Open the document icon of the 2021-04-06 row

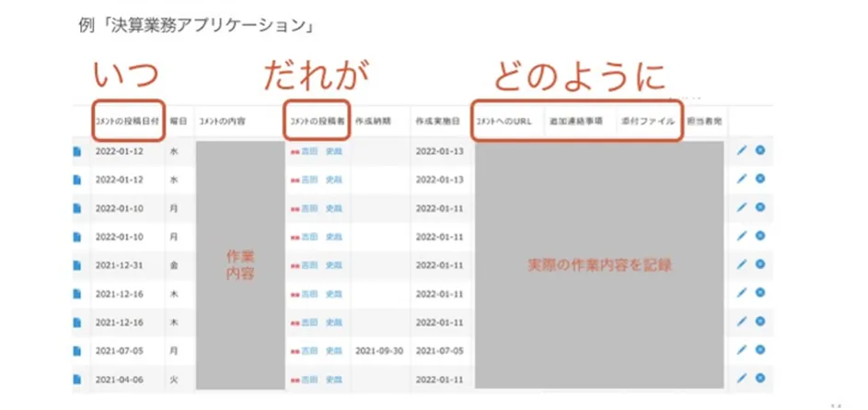pos(77,380)
